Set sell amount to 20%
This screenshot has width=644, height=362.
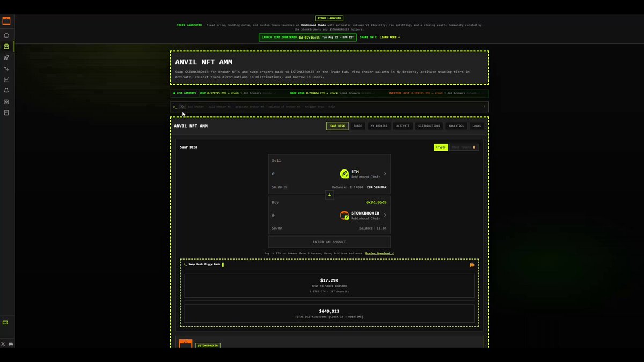370,187
